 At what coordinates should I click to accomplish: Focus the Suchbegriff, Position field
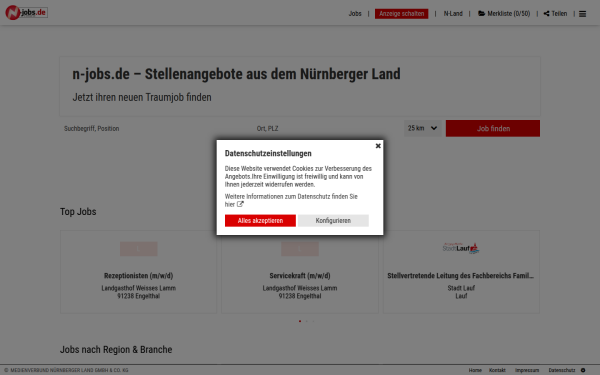pyautogui.click(x=155, y=129)
